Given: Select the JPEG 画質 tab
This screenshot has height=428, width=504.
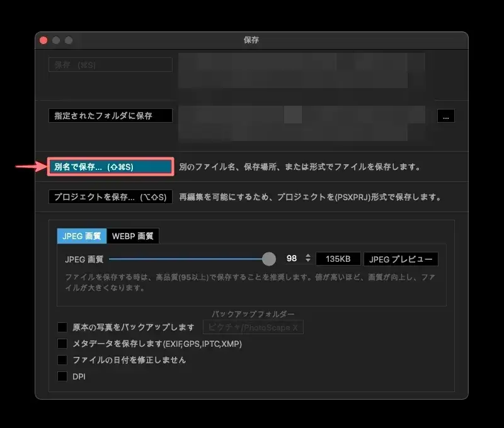Looking at the screenshot, I should [81, 236].
